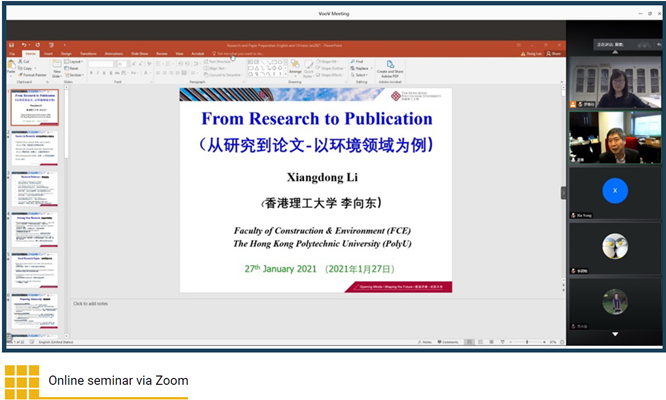Click the New Slide icon
This screenshot has width=666, height=400.
(57, 66)
